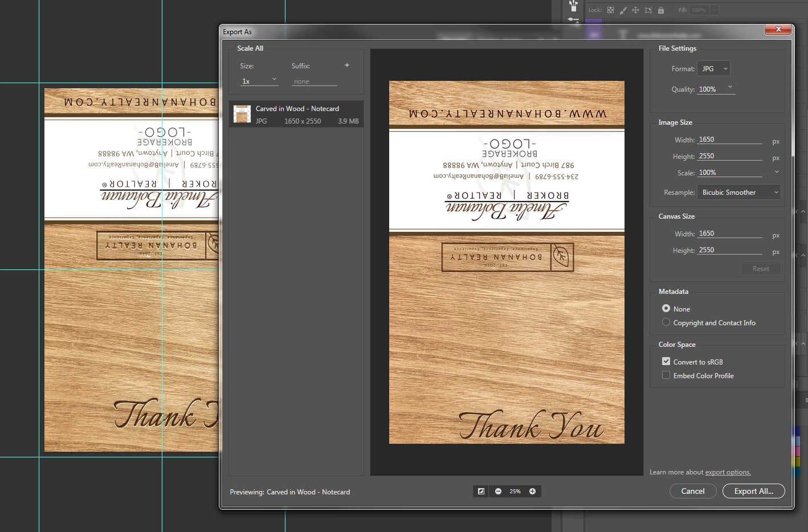
Task: Add a new scale size with plus icon
Action: pos(346,65)
